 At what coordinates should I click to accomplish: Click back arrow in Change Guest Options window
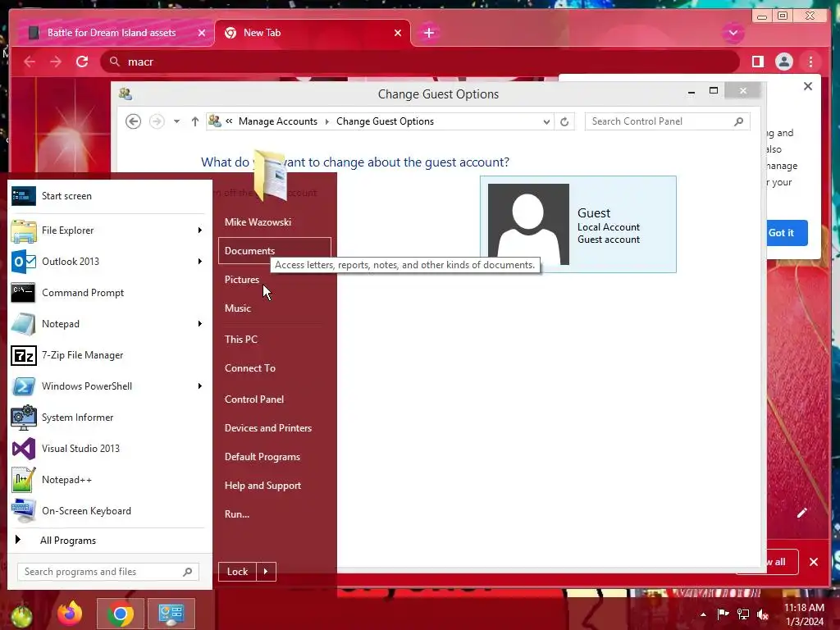tap(134, 121)
